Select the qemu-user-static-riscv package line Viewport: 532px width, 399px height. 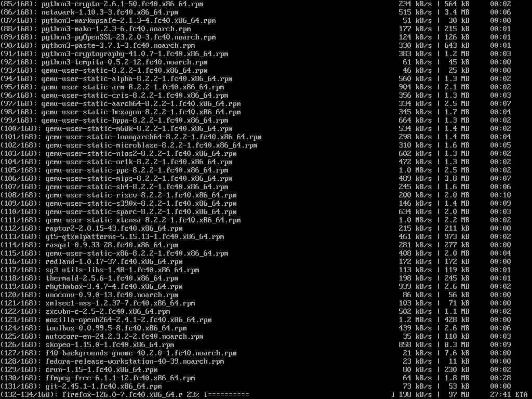(256, 195)
